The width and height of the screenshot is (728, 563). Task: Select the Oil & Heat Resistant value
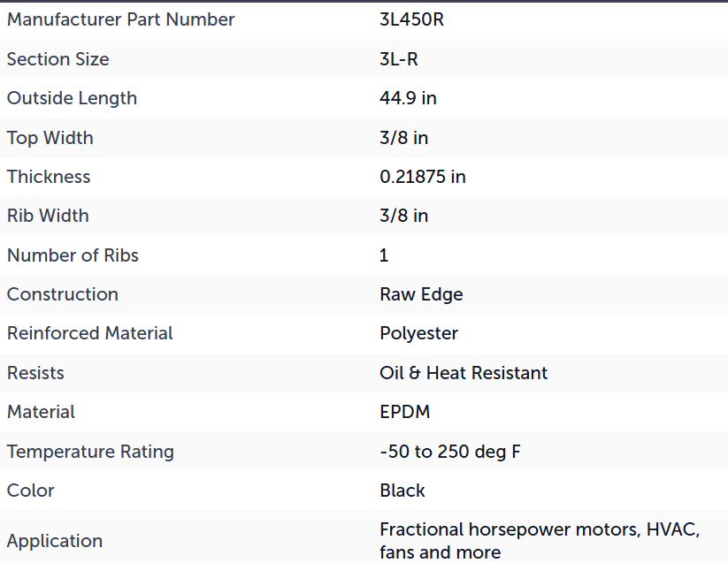tap(464, 373)
